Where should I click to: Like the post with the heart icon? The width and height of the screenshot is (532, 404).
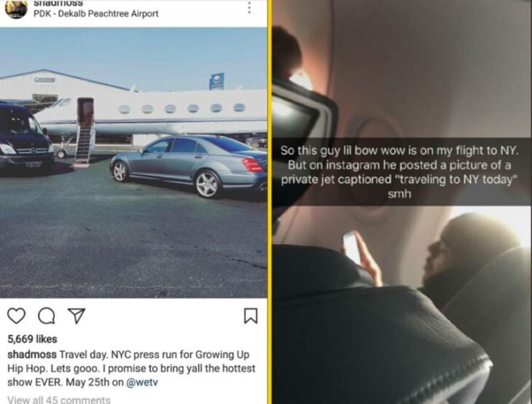pyautogui.click(x=16, y=316)
